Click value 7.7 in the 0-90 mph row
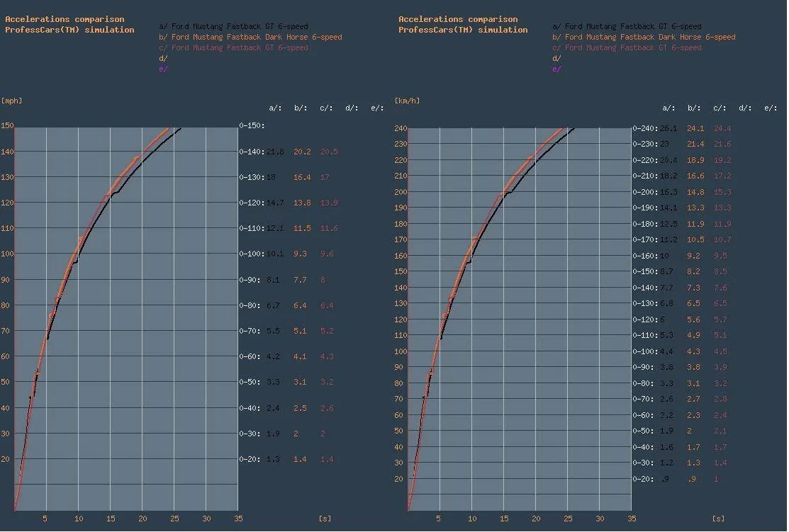The height and width of the screenshot is (532, 789). coord(300,280)
